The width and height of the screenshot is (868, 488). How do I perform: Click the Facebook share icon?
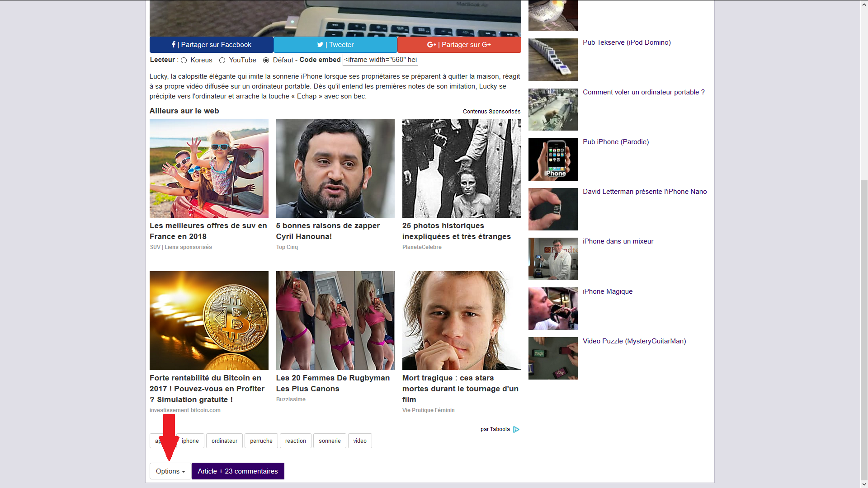click(x=173, y=44)
